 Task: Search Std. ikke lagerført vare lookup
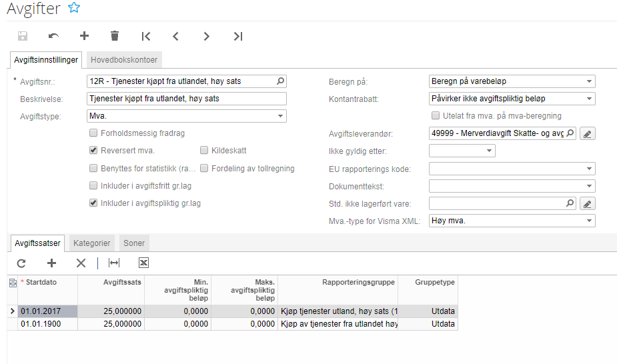[570, 203]
